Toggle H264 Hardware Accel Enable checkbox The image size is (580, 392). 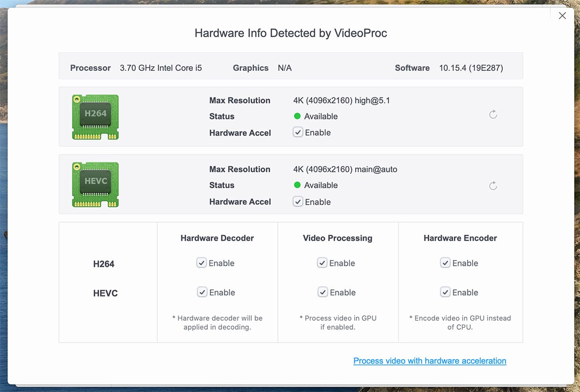pyautogui.click(x=298, y=132)
